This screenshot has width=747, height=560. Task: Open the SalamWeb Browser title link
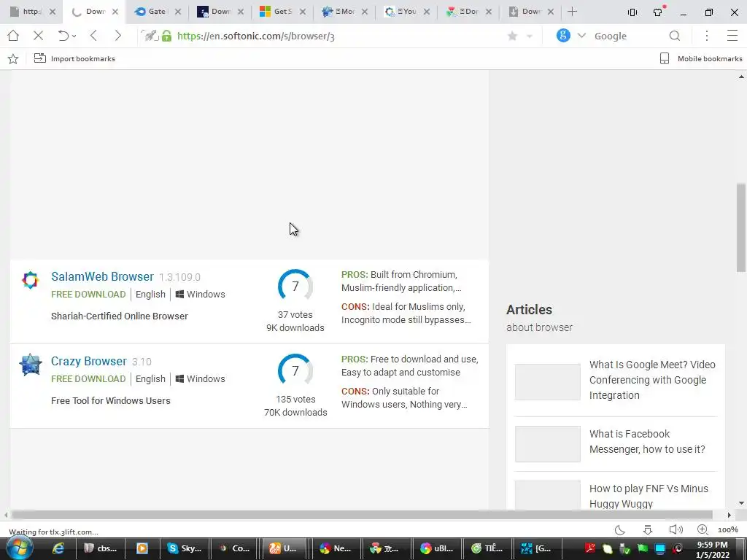[102, 276]
